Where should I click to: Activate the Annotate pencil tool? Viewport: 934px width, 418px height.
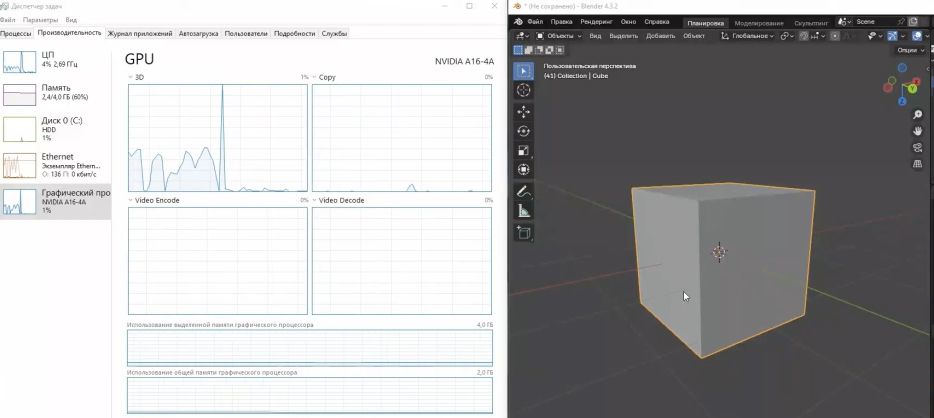pos(524,191)
